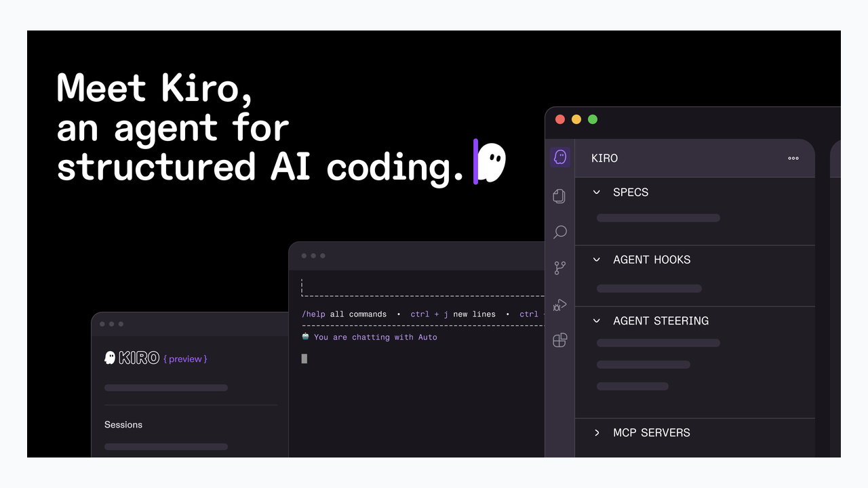Open the Extensions icon in activity bar

[560, 340]
